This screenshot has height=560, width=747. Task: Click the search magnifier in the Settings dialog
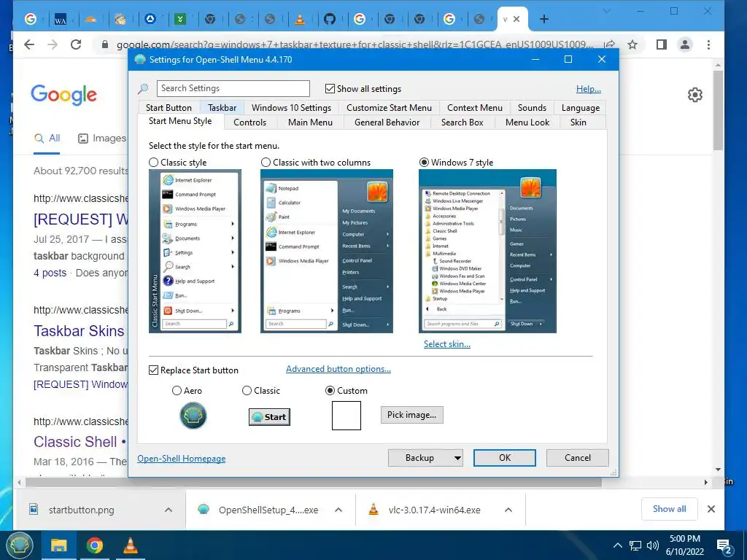pyautogui.click(x=143, y=88)
